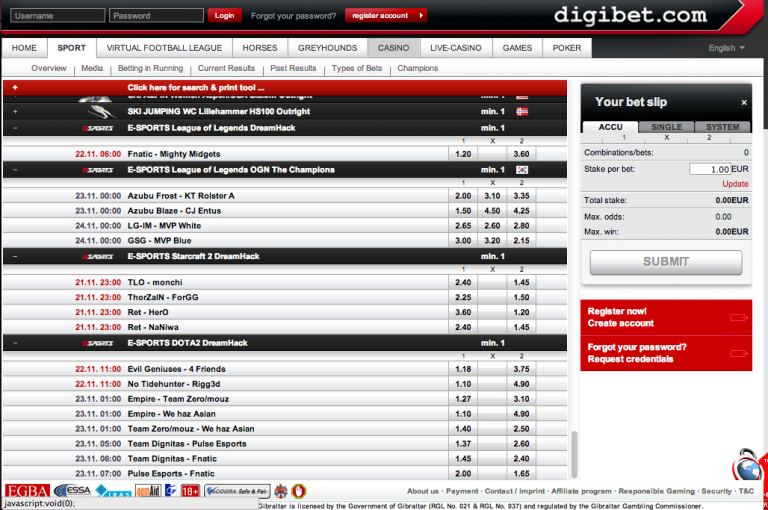Open Past Results submenu item
Screen dimensions: 768x510
pos(293,68)
